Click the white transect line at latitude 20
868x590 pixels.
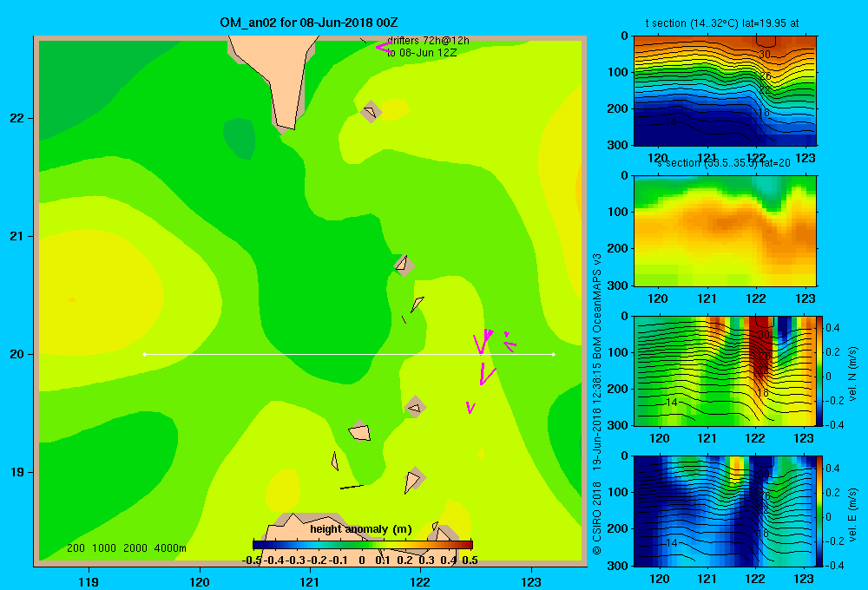pyautogui.click(x=349, y=354)
